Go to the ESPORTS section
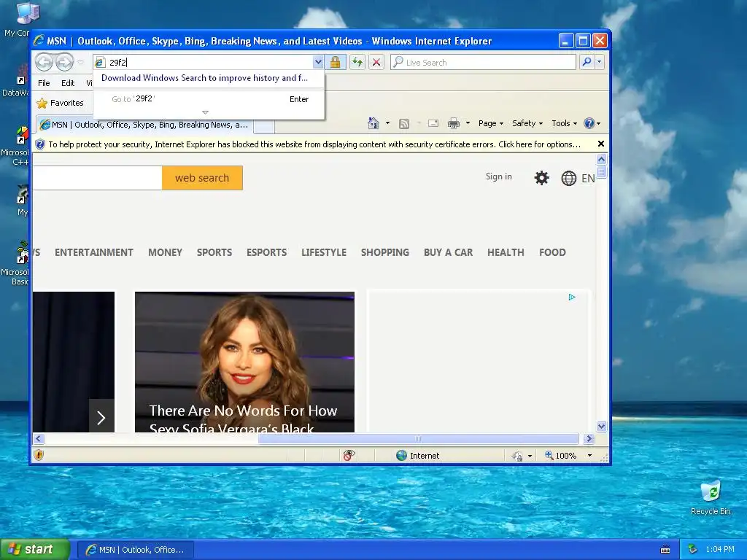 pyautogui.click(x=266, y=252)
